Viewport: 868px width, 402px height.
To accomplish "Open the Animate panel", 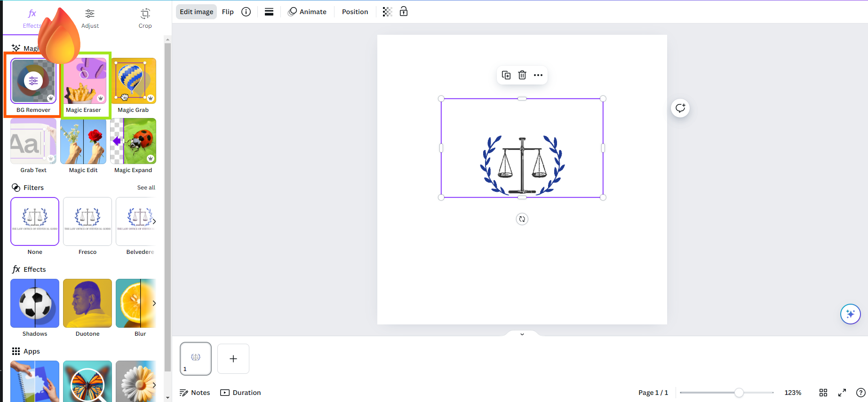I will [x=307, y=12].
